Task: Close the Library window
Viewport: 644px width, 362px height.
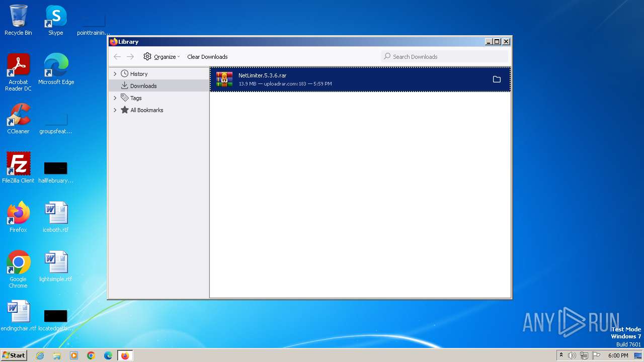Action: coord(506,42)
